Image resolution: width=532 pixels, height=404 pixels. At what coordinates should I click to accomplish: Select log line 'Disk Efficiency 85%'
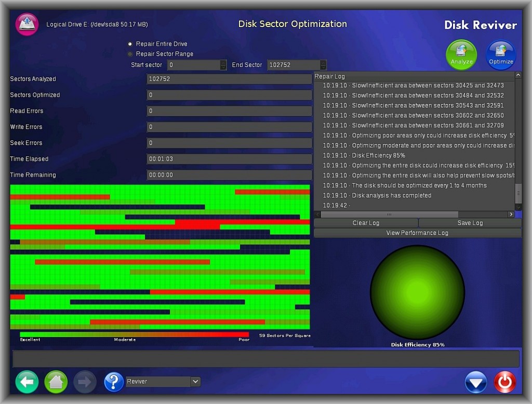(x=364, y=155)
